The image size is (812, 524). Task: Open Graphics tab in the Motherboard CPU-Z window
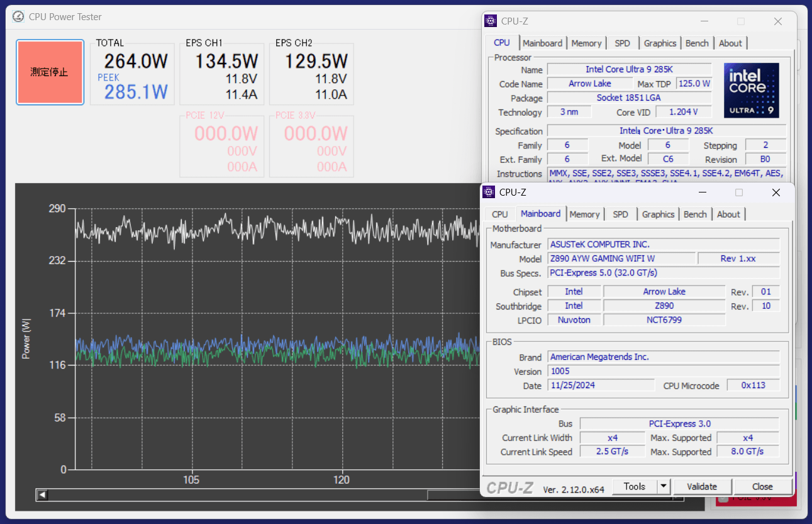(658, 215)
